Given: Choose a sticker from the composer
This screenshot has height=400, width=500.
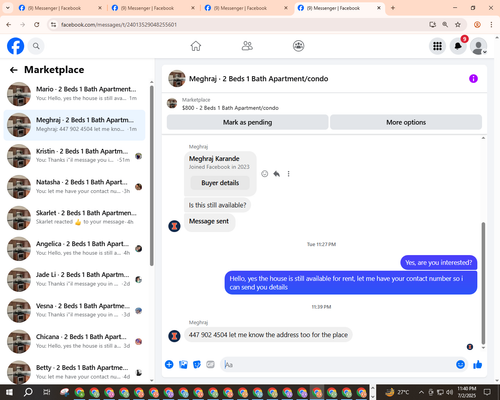Looking at the screenshot, I should click(197, 364).
